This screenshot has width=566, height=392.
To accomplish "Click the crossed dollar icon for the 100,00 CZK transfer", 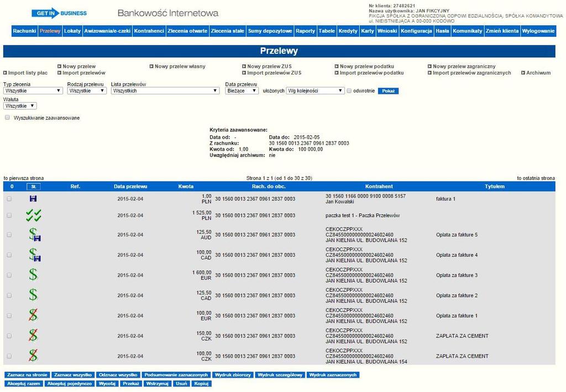I will click(x=33, y=356).
